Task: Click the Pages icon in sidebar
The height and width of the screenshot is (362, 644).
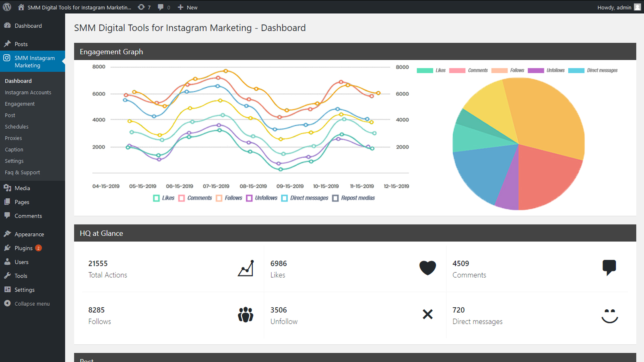Action: pyautogui.click(x=7, y=202)
